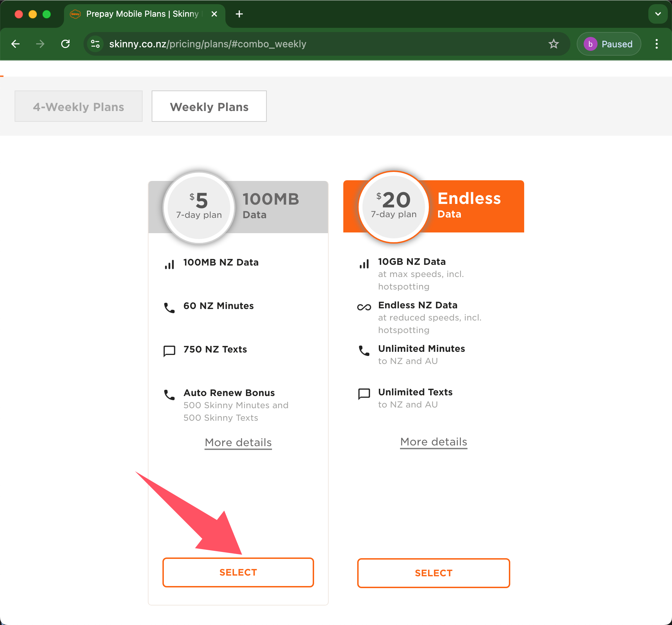
Task: Reload the Skinny plans page
Action: click(65, 44)
